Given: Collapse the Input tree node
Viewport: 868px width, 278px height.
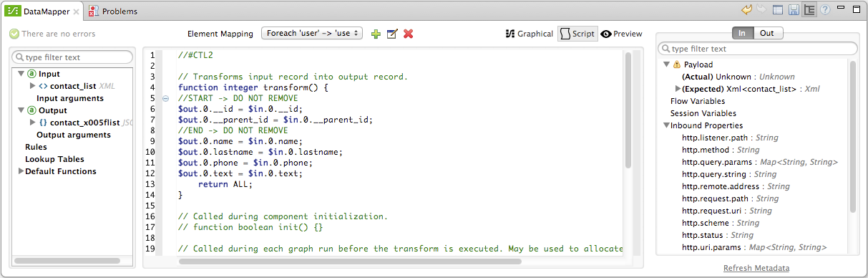Looking at the screenshot, I should 21,74.
